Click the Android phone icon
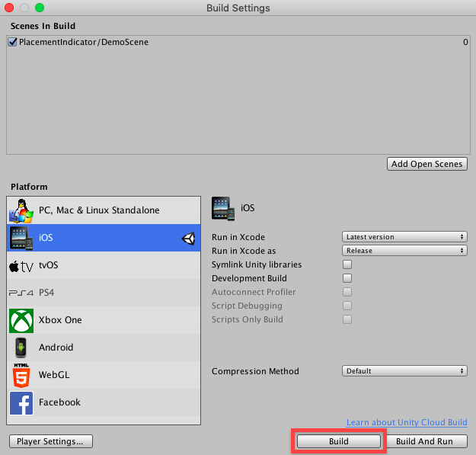476x455 pixels. point(21,348)
